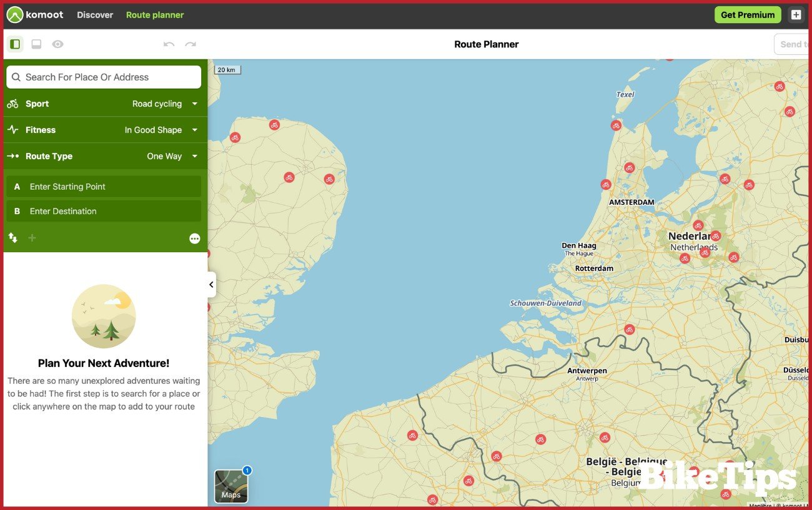Click the Schouwen-Duiveland map label
The width and height of the screenshot is (812, 510).
pyautogui.click(x=546, y=303)
